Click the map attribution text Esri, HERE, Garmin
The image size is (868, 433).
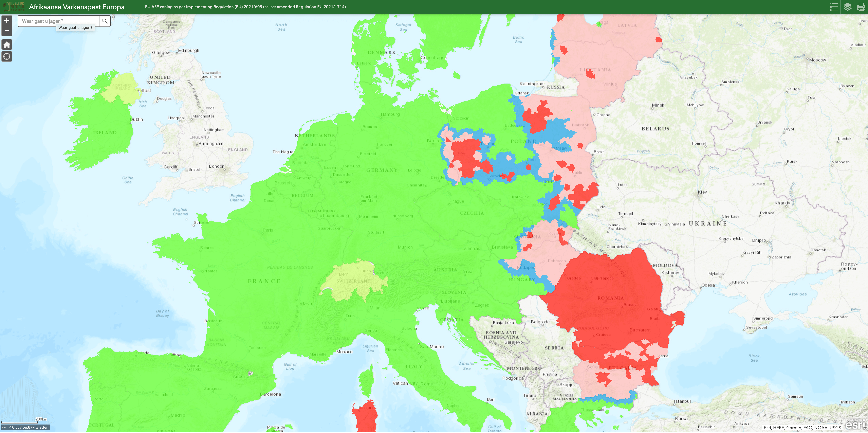click(x=802, y=428)
